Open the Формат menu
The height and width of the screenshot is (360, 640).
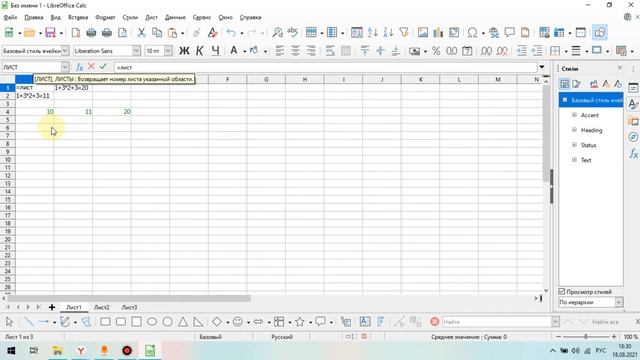click(x=105, y=18)
